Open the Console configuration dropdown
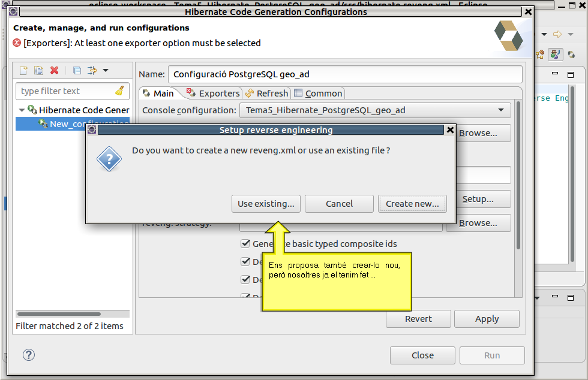 [x=375, y=110]
